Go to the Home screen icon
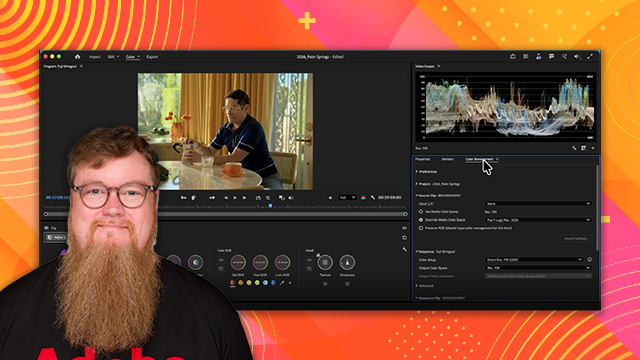Screen dimensions: 640x360 click(78, 57)
